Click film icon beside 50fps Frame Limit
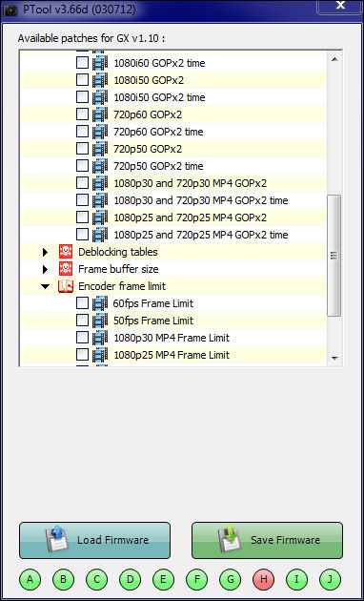Screen dimensions: 364x601 pos(100,321)
